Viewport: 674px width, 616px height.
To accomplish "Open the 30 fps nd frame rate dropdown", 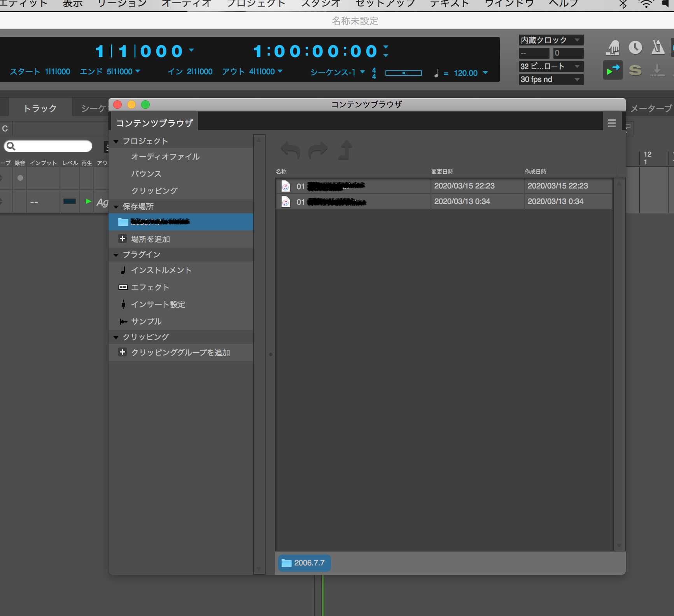I will [551, 80].
